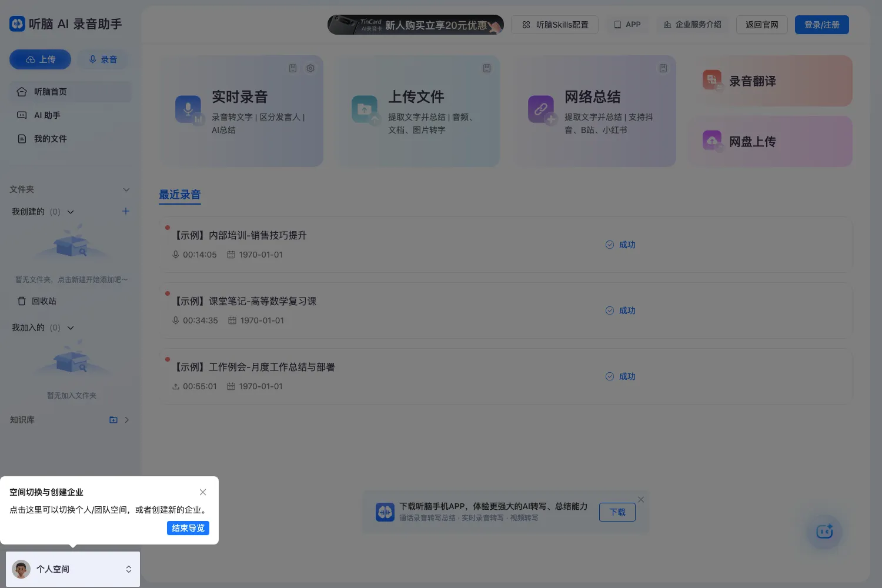
Task: Open 企业服务介绍
Action: pyautogui.click(x=693, y=25)
